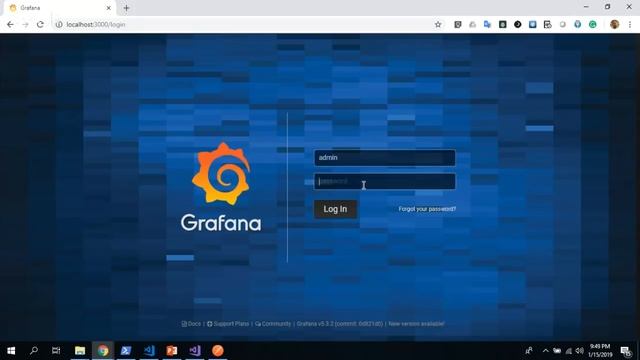
Task: Click the New version available link
Action: coord(416,324)
